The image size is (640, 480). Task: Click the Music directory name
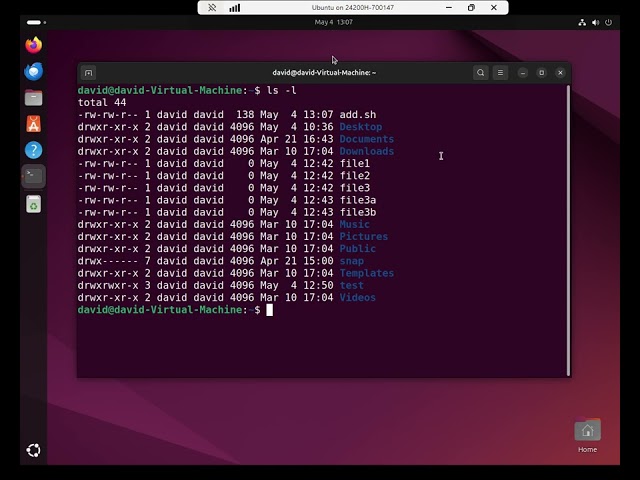[x=355, y=224]
